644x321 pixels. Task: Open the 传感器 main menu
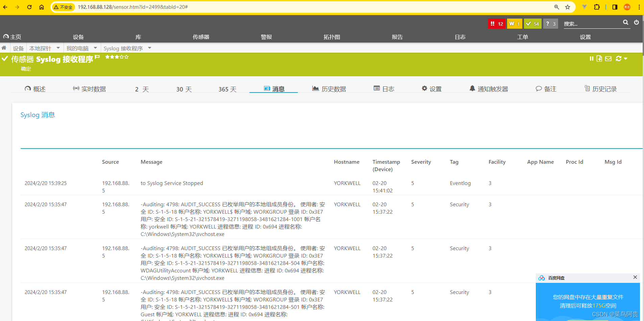click(x=201, y=37)
